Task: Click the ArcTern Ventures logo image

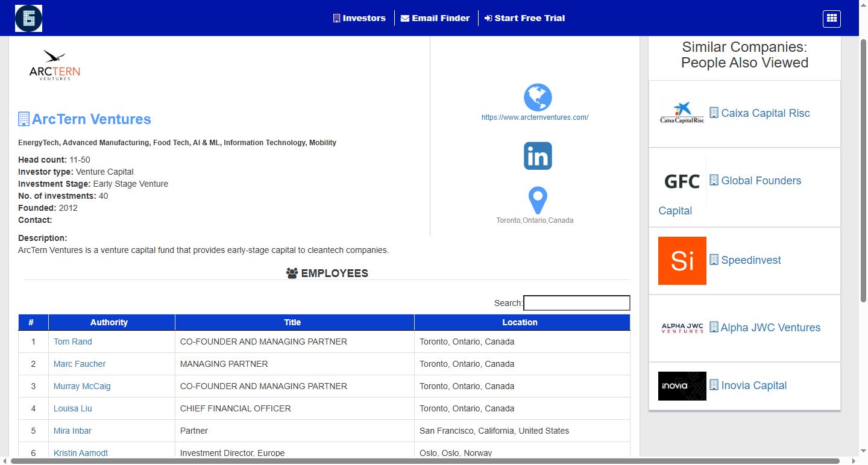Action: [x=55, y=65]
